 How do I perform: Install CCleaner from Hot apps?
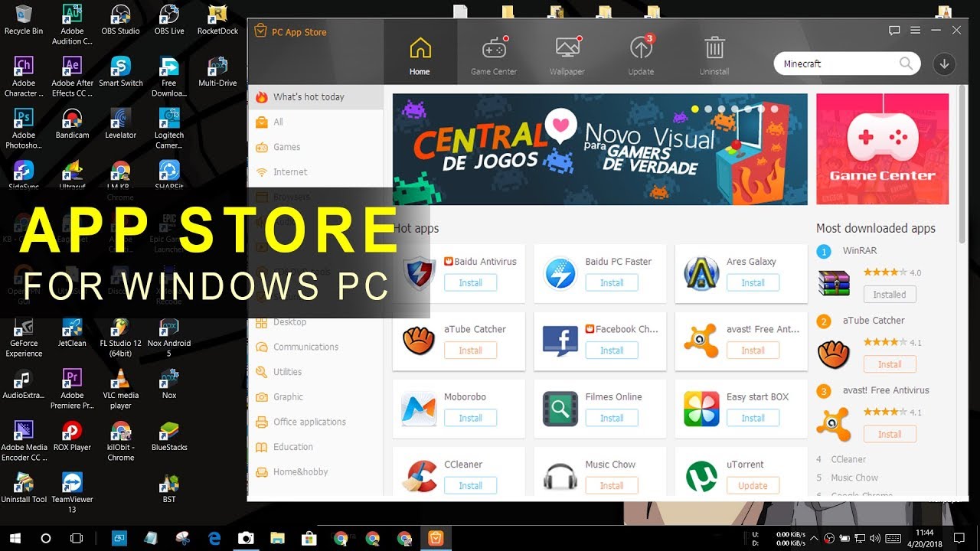pyautogui.click(x=470, y=486)
